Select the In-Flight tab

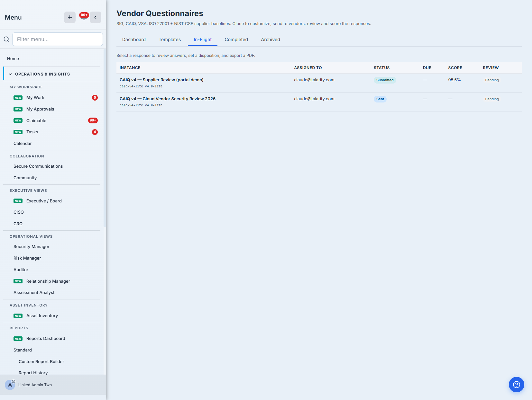point(203,40)
